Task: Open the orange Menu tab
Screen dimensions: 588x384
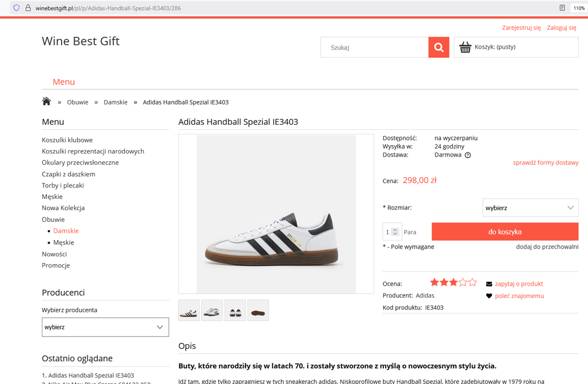Action: pos(64,82)
